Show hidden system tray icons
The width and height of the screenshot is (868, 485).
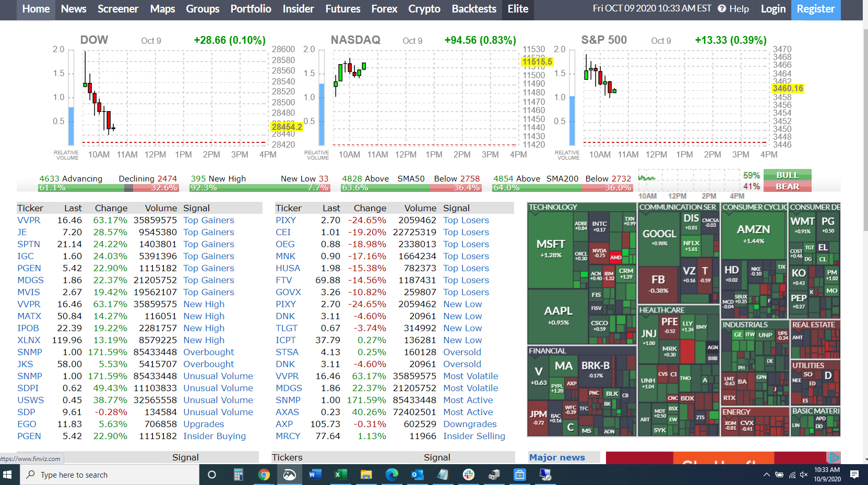pyautogui.click(x=766, y=475)
